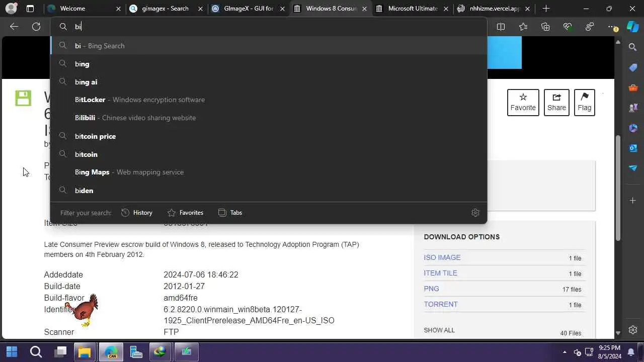Click the Edge Canary taskbar icon

tap(111, 352)
